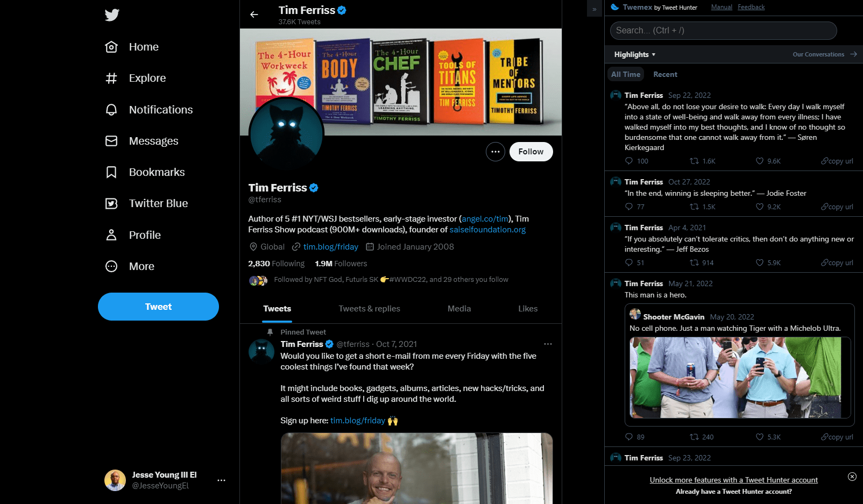Open Tim Ferriss profile avatar picture
Screen dimensions: 863x504
(x=286, y=135)
